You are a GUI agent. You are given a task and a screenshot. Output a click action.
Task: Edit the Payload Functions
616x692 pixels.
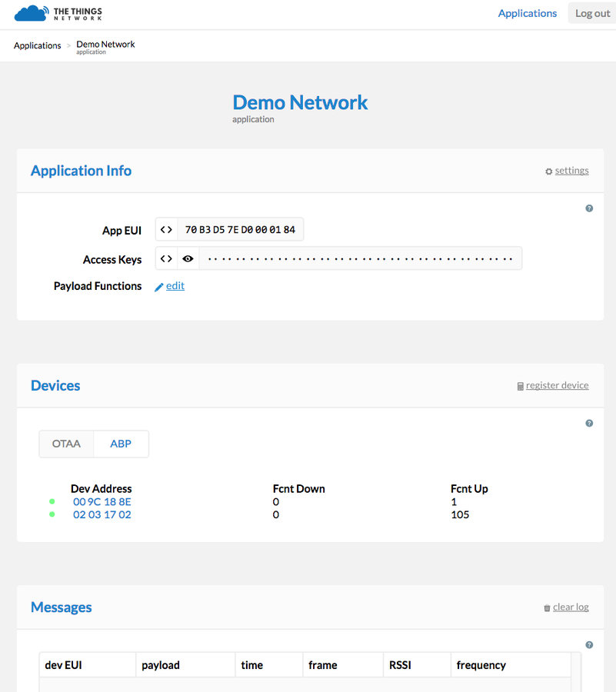click(175, 286)
